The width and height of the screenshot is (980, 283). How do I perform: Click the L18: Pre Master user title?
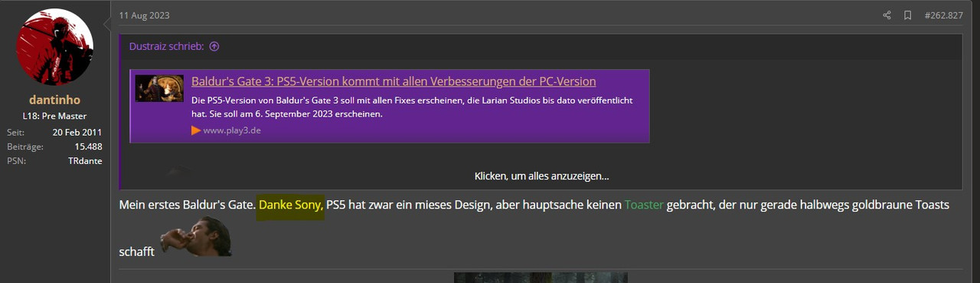(x=54, y=116)
